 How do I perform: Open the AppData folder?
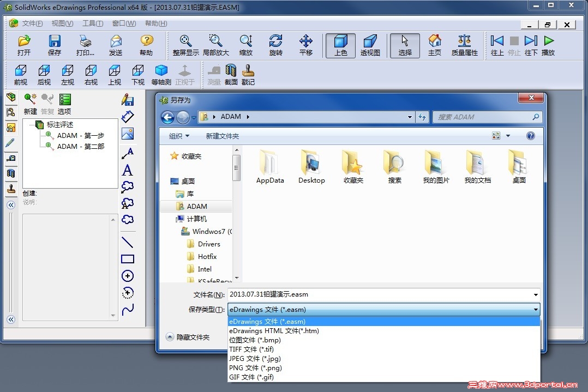(270, 167)
